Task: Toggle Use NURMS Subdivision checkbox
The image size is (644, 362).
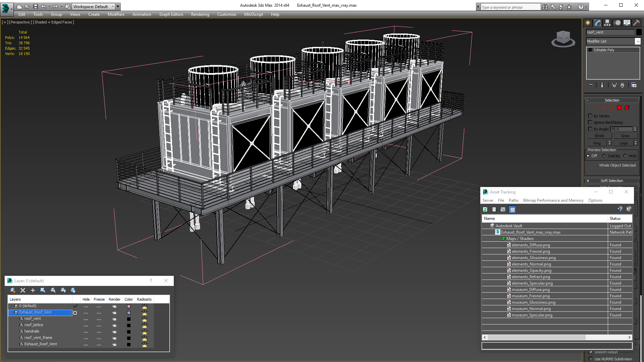Action: coord(591,359)
